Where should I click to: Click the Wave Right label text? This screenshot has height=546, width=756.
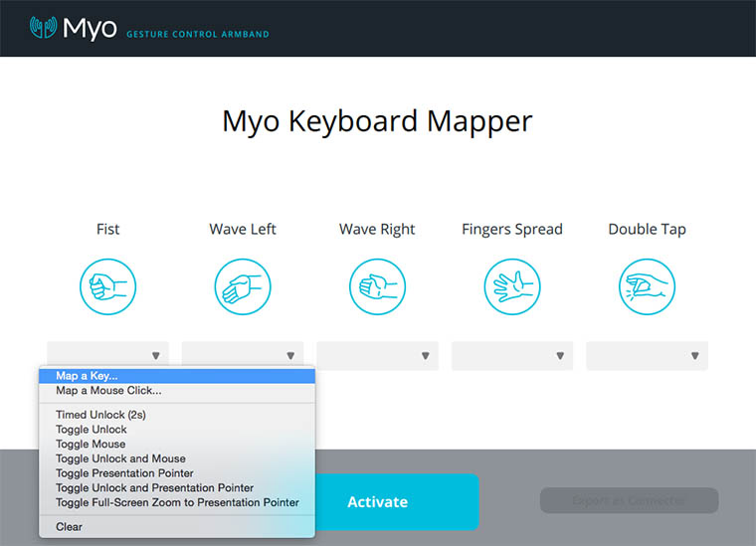tap(377, 230)
